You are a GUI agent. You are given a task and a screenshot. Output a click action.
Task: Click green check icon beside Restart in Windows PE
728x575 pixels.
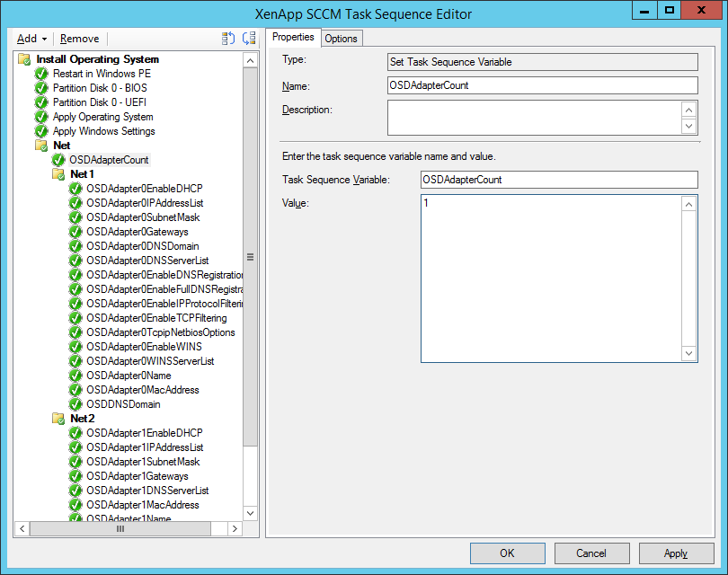tap(41, 74)
